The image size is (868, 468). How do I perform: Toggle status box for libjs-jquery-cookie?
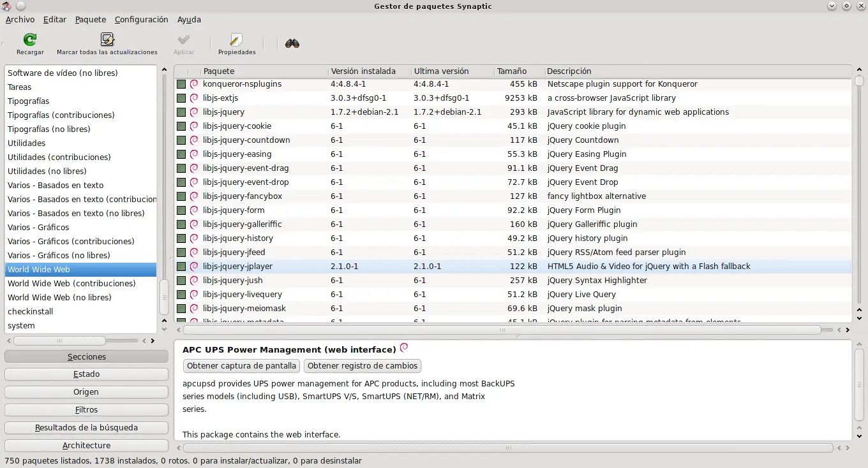[181, 126]
